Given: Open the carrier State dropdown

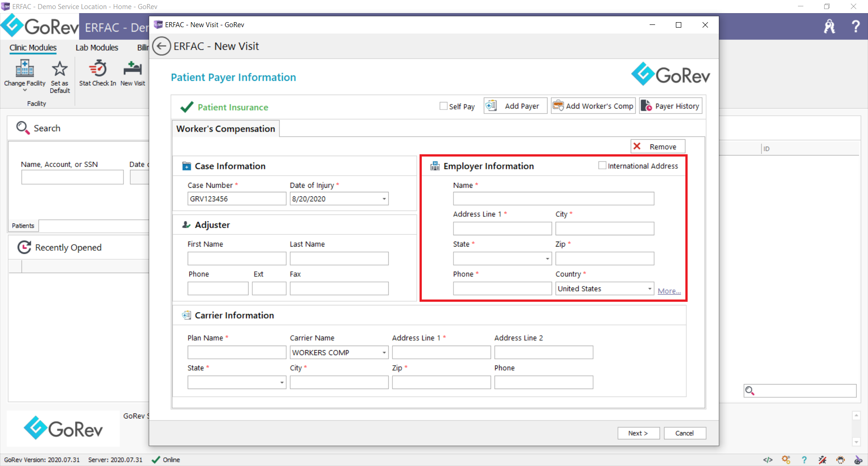Looking at the screenshot, I should (282, 383).
